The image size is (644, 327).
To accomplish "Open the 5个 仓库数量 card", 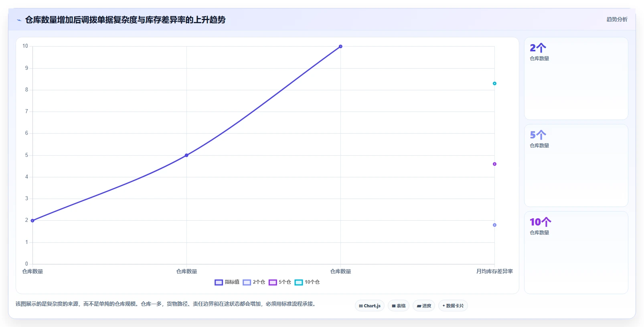I will [x=576, y=166].
